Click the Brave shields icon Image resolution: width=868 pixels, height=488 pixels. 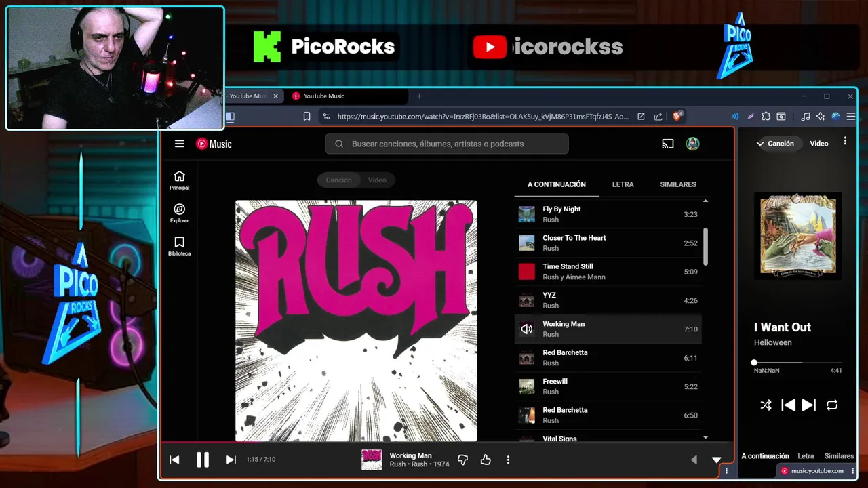(677, 116)
